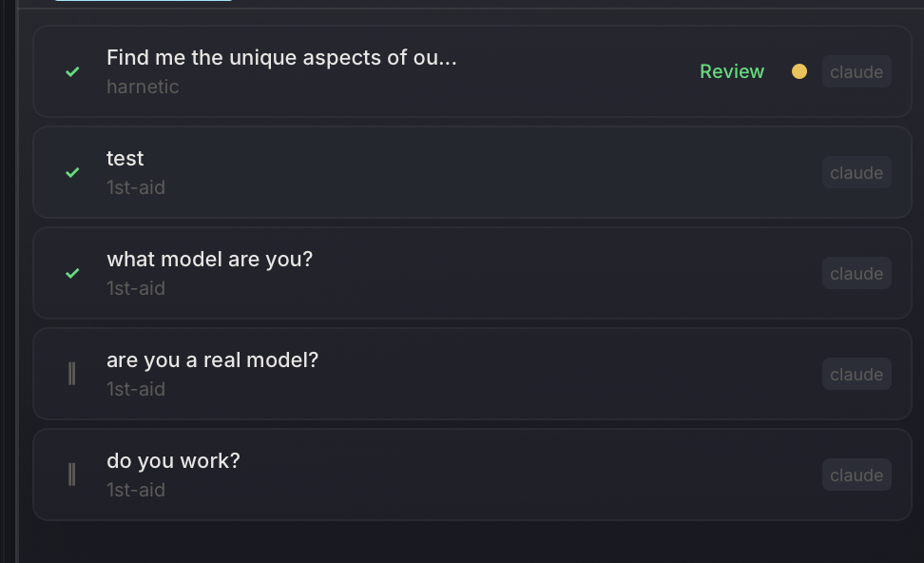Open the Review link

[x=731, y=71]
